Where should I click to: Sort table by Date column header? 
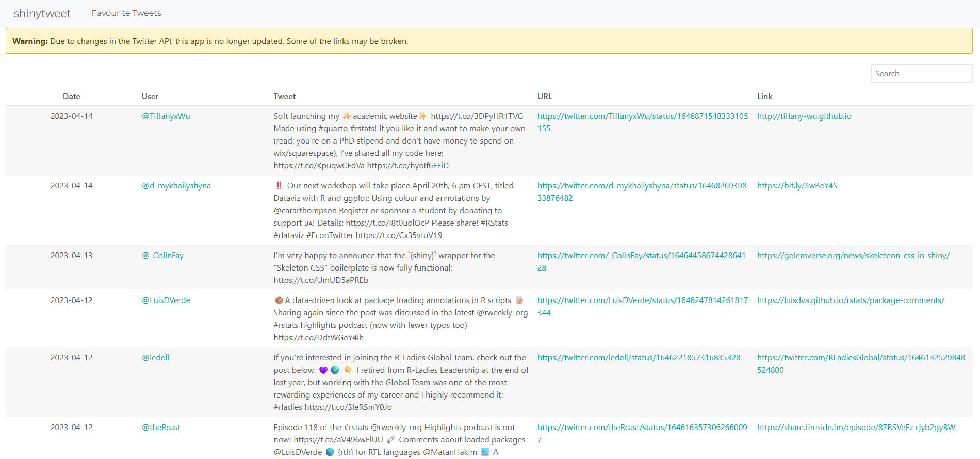tap(72, 97)
